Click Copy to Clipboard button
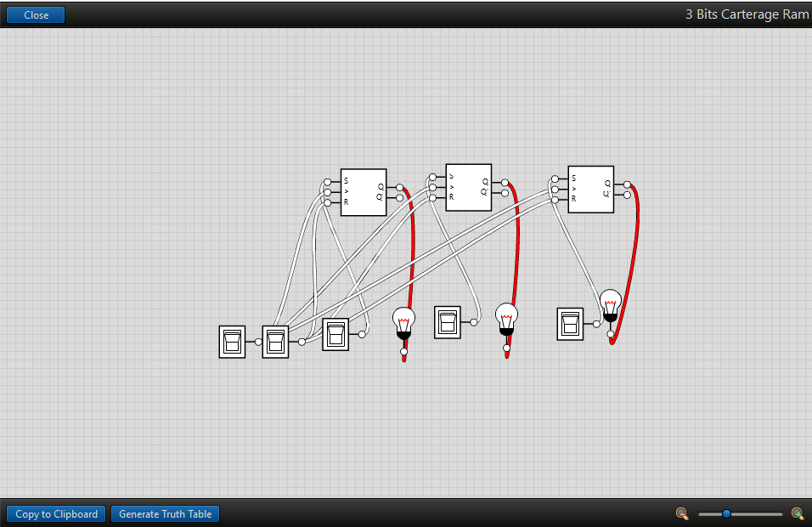 click(56, 513)
